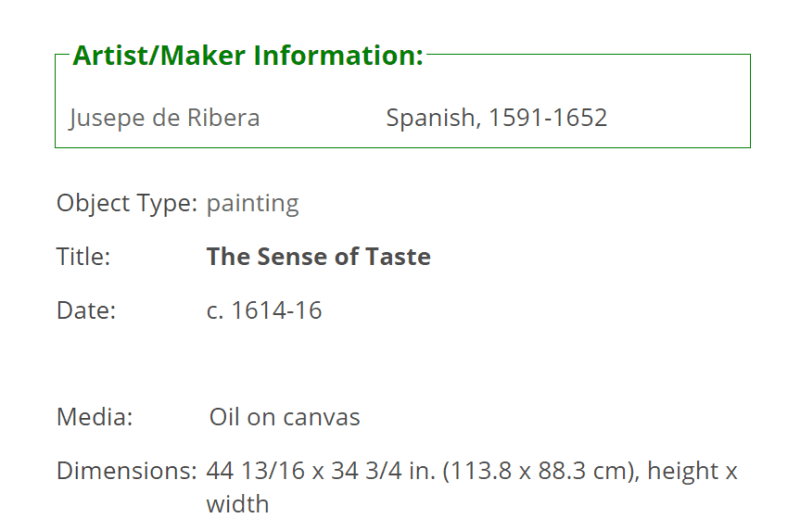The image size is (800, 531).
Task: Select the title The Sense of Taste
Action: point(318,256)
